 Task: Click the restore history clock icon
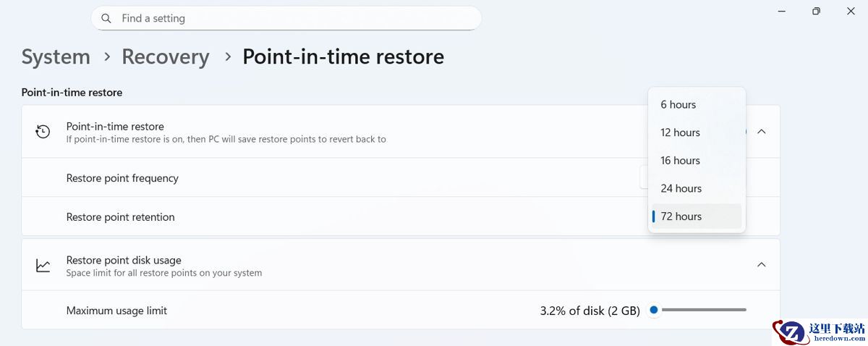pos(43,132)
